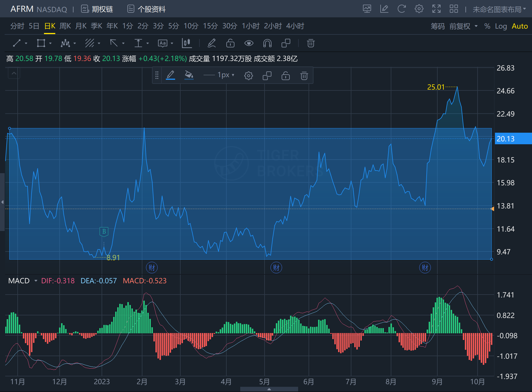Image resolution: width=532 pixels, height=392 pixels.
Task: Toggle the Log scale option
Action: 501,26
